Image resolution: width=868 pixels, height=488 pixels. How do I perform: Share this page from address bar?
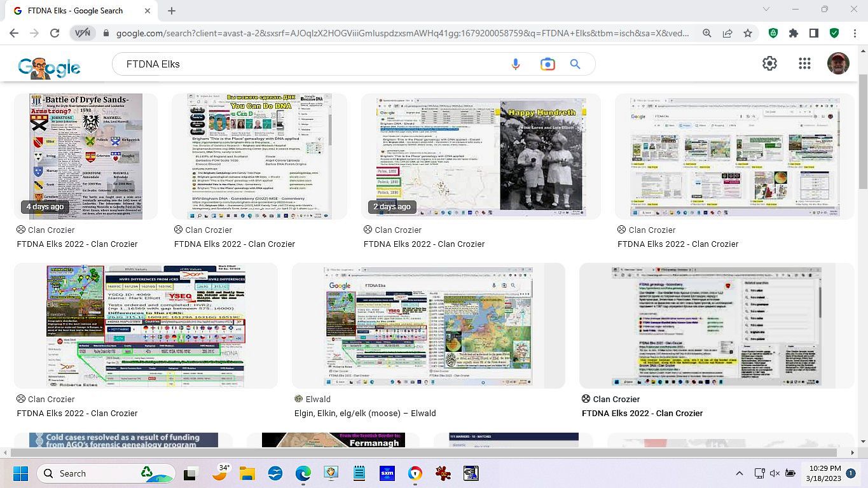727,33
